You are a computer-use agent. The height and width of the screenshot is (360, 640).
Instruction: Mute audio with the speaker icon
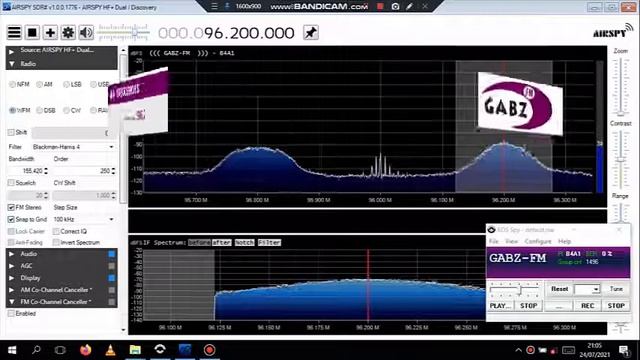(x=86, y=33)
